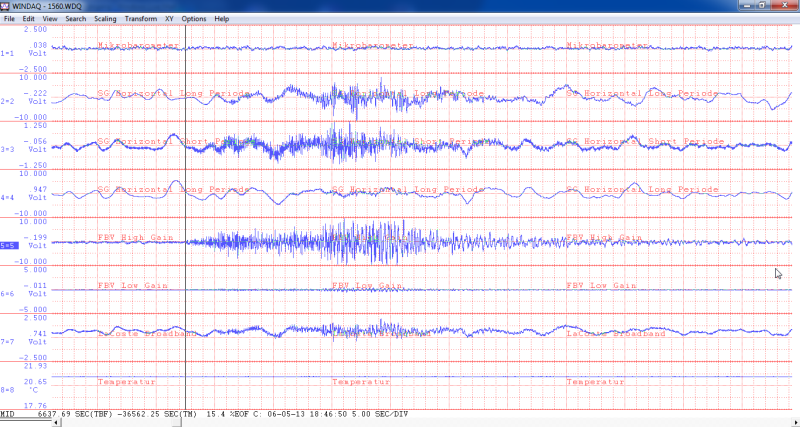Select channel 1=1 Mikrobarometer label
The width and height of the screenshot is (800, 427).
coord(7,53)
